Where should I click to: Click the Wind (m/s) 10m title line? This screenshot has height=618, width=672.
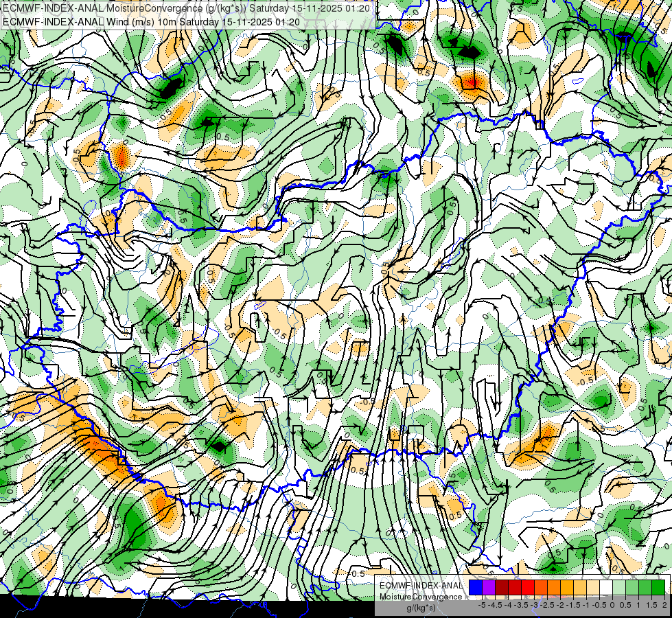(151, 22)
